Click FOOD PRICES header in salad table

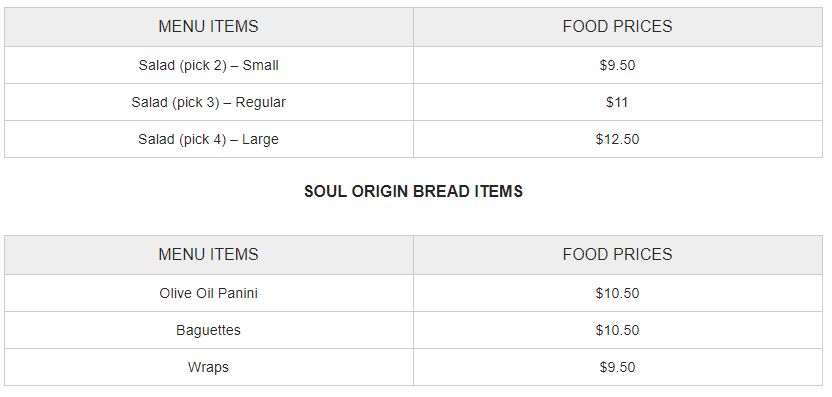coord(618,27)
